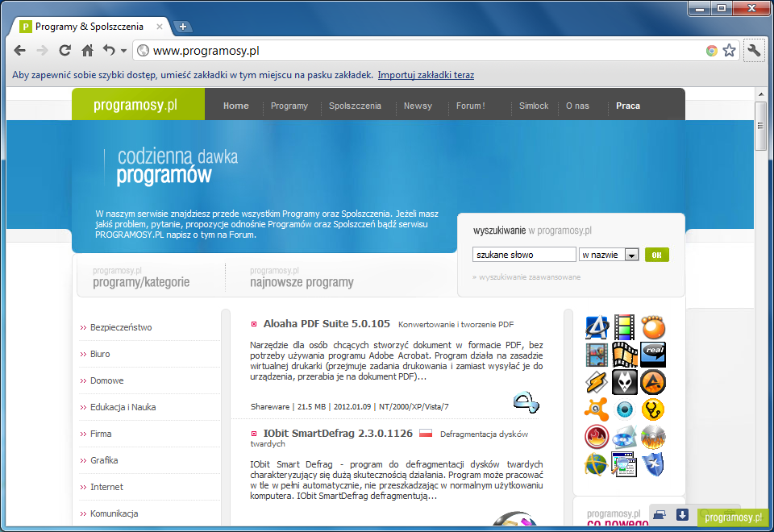Open the Komunikacja category
774x532 pixels.
[x=114, y=513]
